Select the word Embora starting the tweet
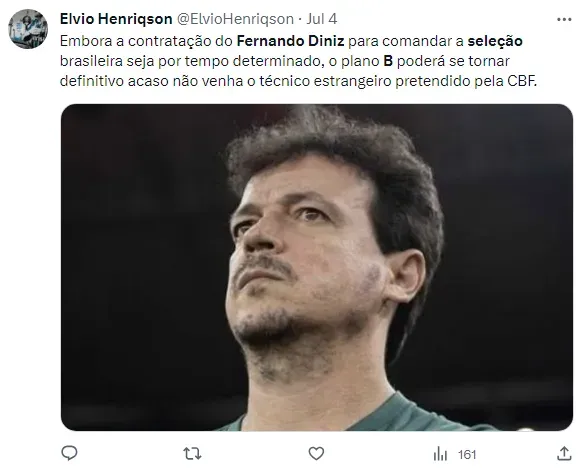The width and height of the screenshot is (588, 470). point(86,41)
